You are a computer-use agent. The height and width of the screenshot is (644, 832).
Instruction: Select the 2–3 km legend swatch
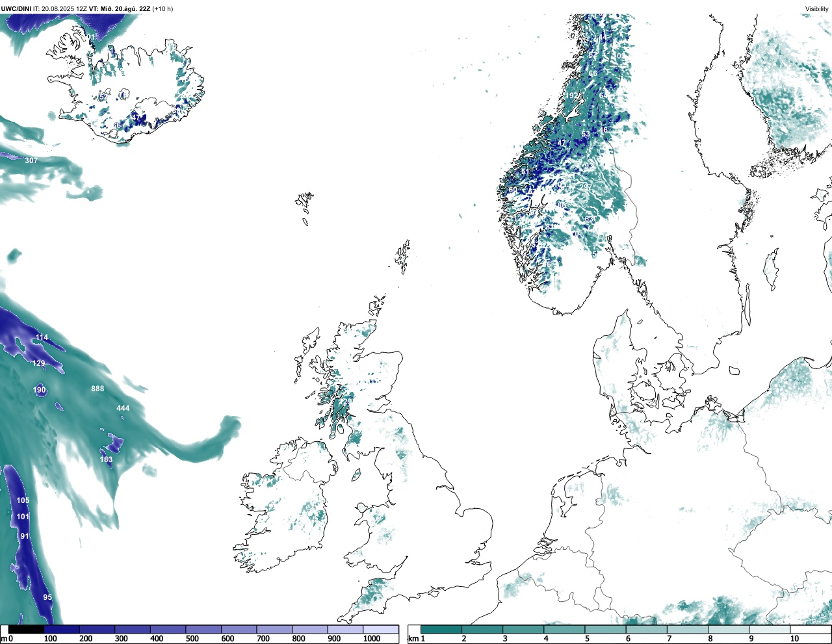coord(482,630)
